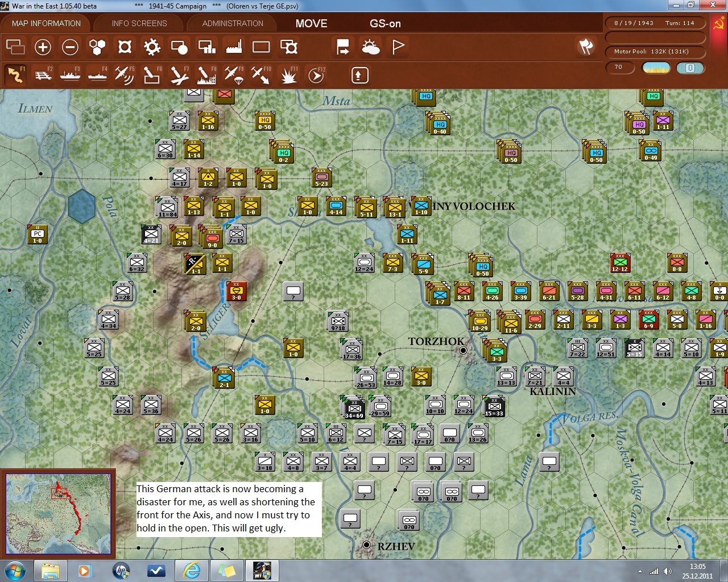This screenshot has height=582, width=728.
Task: Select F2 rail mode icon
Action: (x=43, y=74)
